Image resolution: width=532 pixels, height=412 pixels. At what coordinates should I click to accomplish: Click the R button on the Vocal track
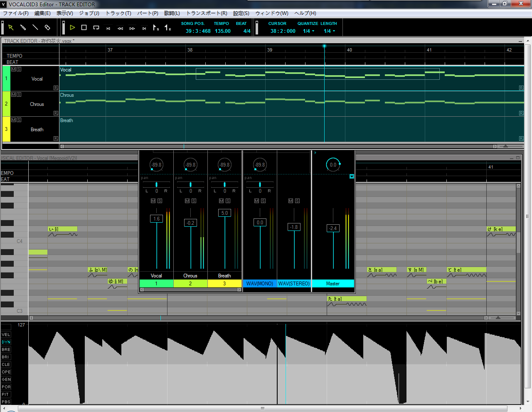coord(56,88)
